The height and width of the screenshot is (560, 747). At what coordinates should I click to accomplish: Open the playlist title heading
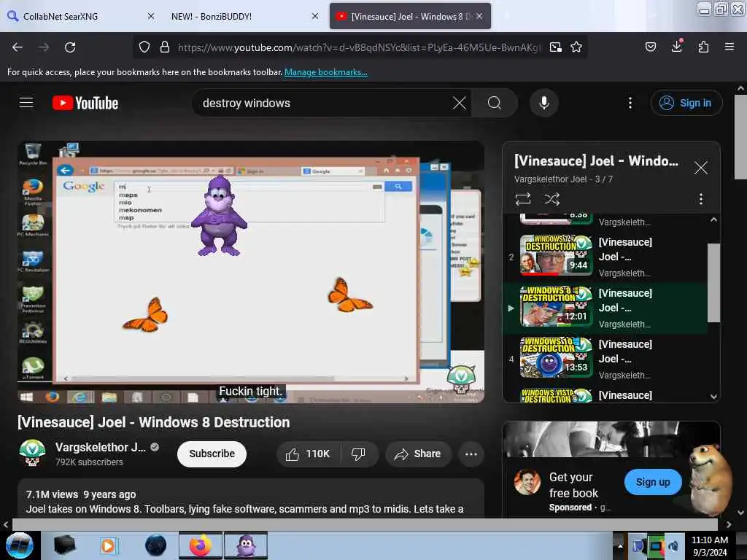596,160
